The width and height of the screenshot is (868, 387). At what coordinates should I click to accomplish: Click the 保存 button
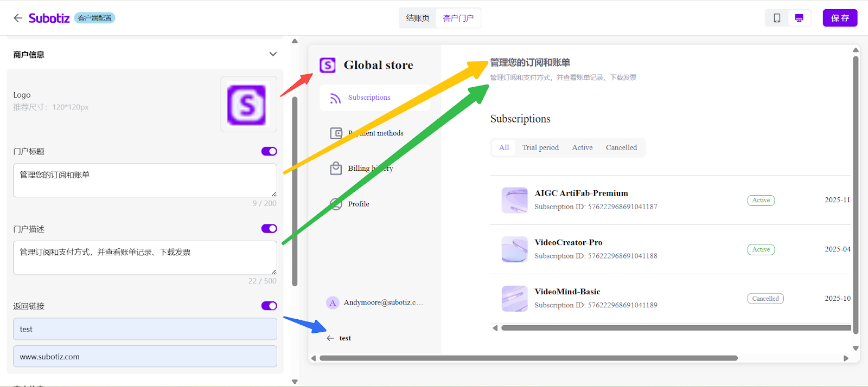point(840,18)
